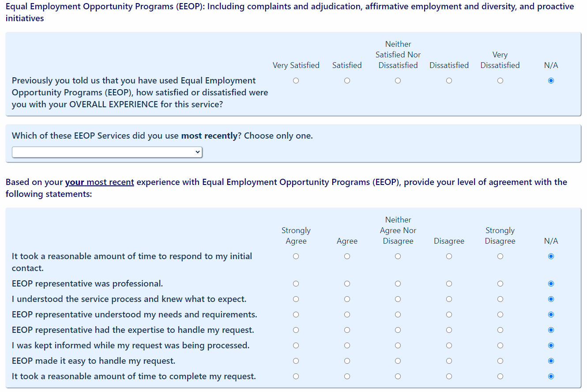The width and height of the screenshot is (587, 392).
Task: Select N/A for overall EEOP experience
Action: [551, 81]
